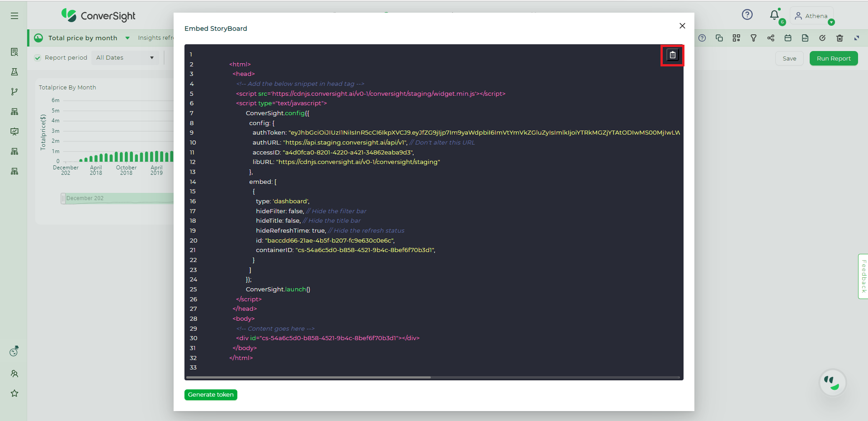This screenshot has width=868, height=421.
Task: Click the Save button
Action: pyautogui.click(x=789, y=58)
